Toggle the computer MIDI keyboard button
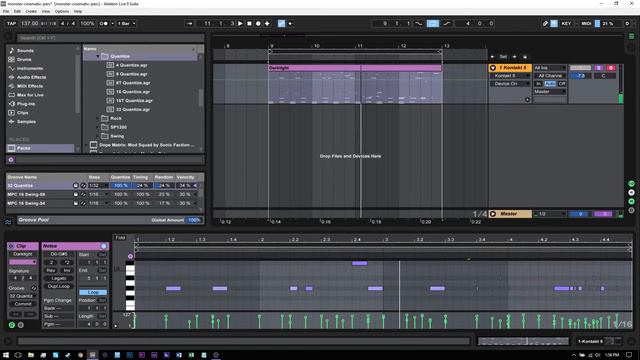The width and height of the screenshot is (640, 360). 554,24
